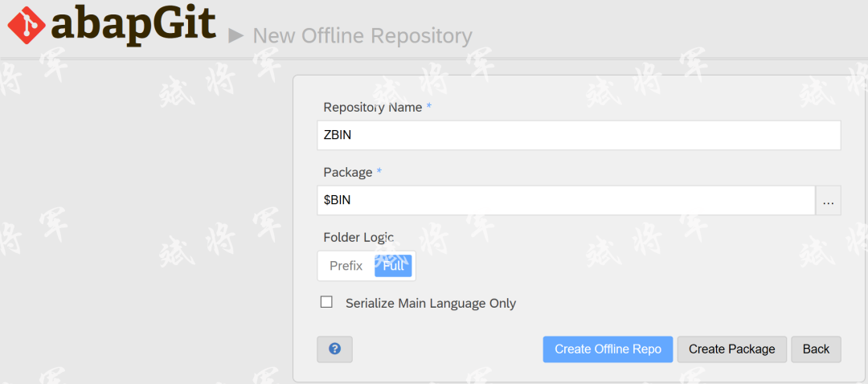Select Full folder logic option
Viewport: 868px width, 384px height.
tap(394, 266)
